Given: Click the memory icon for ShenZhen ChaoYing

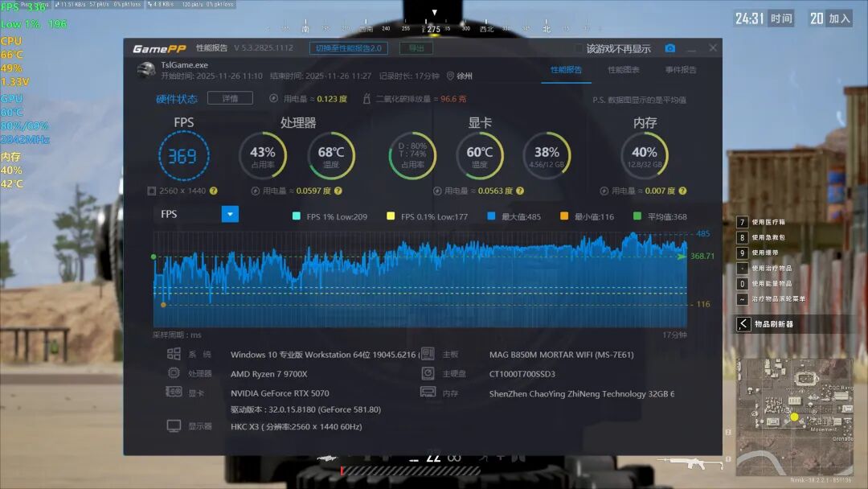Looking at the screenshot, I should 428,392.
